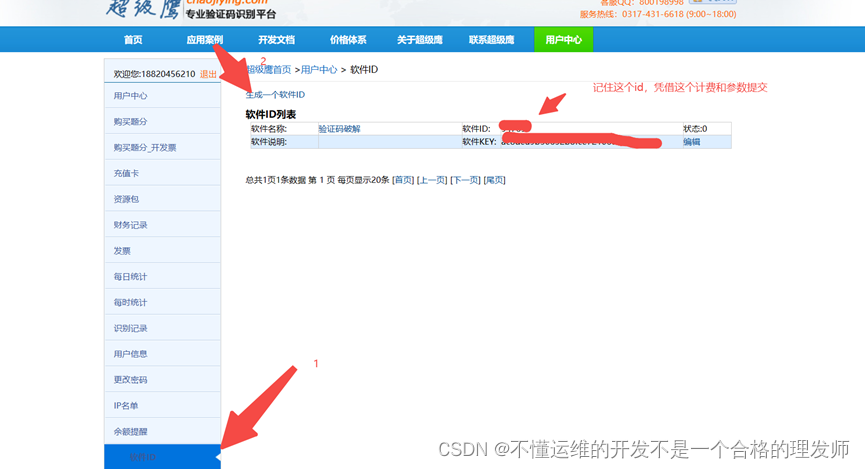Select 购买题分_开发票 sidebar item
The image size is (865, 469).
tap(162, 147)
